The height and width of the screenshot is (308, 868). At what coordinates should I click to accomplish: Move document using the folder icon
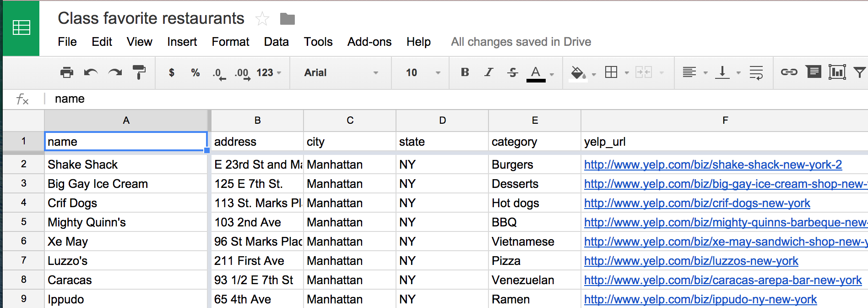(x=288, y=19)
